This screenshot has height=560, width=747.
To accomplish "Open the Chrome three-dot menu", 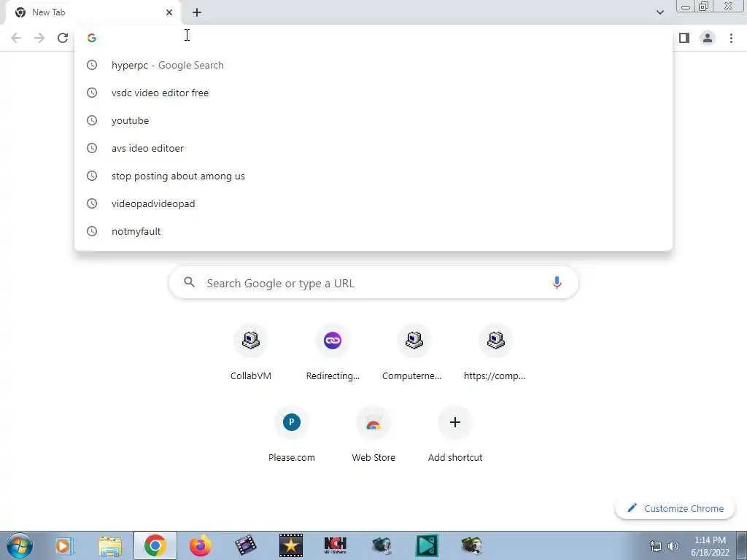I will (x=731, y=38).
